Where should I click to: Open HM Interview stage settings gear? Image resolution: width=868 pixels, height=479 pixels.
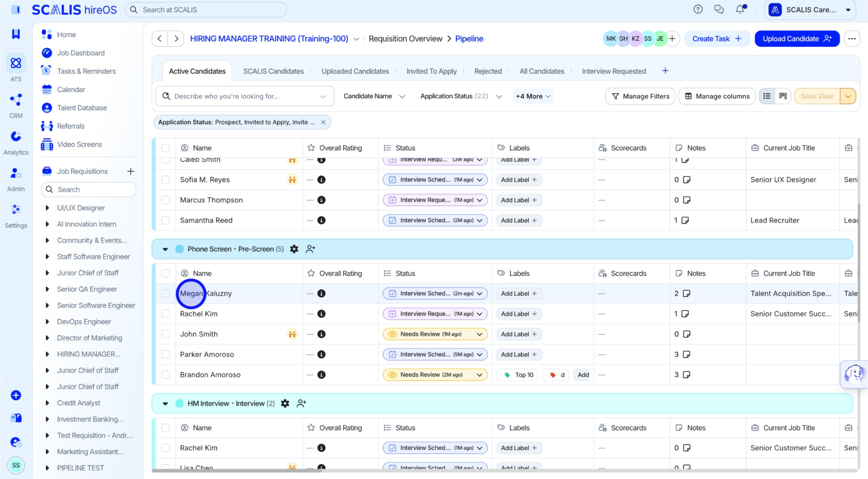pos(285,404)
